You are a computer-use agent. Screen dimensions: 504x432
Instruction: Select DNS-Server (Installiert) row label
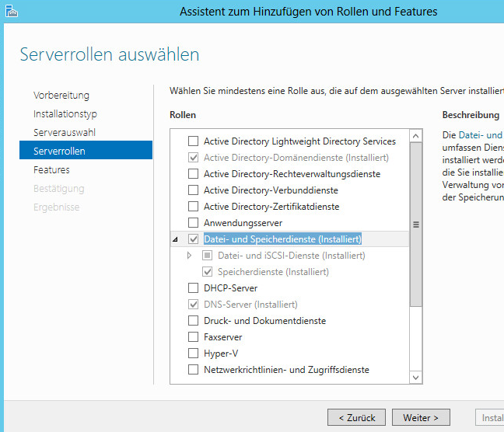250,304
